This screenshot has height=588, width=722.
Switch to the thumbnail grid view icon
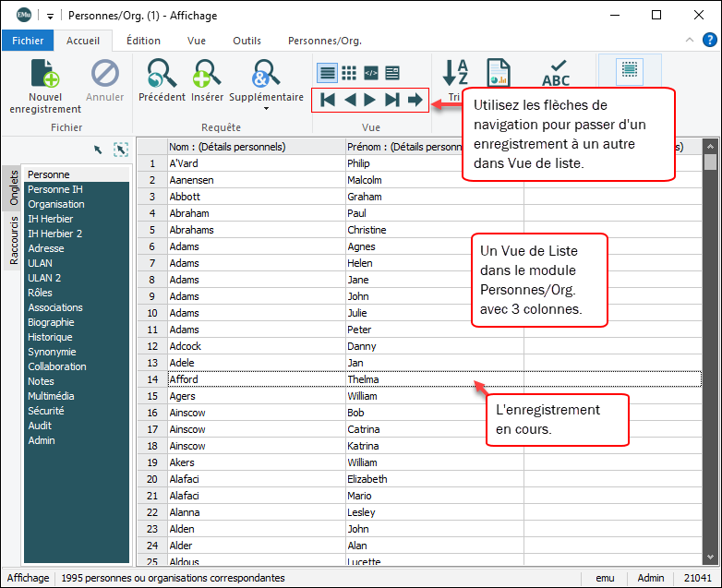[x=349, y=72]
